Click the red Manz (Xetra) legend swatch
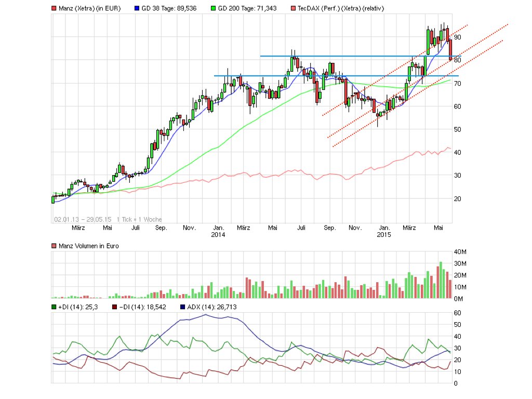Screen dimensions: 532x399 [54, 8]
